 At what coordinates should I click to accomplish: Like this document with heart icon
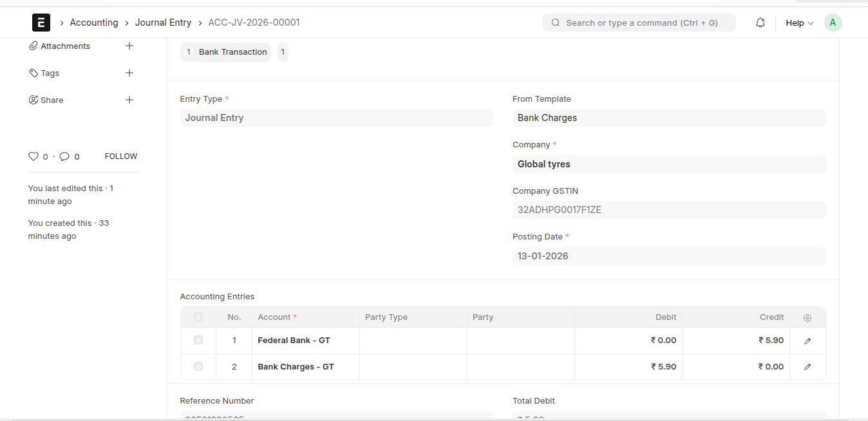point(33,156)
